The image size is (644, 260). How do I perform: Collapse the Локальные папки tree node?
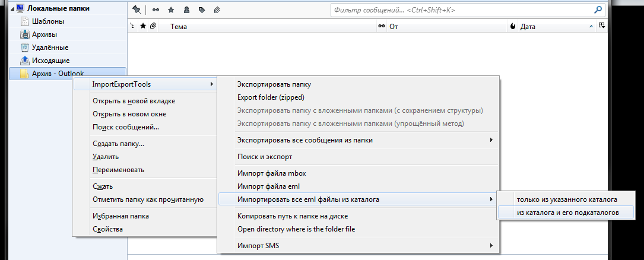pos(12,8)
